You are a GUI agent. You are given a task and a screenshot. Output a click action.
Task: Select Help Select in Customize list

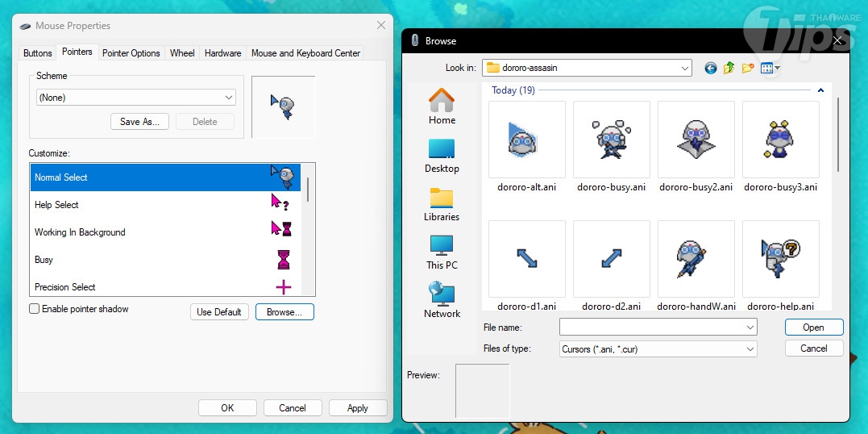(165, 205)
